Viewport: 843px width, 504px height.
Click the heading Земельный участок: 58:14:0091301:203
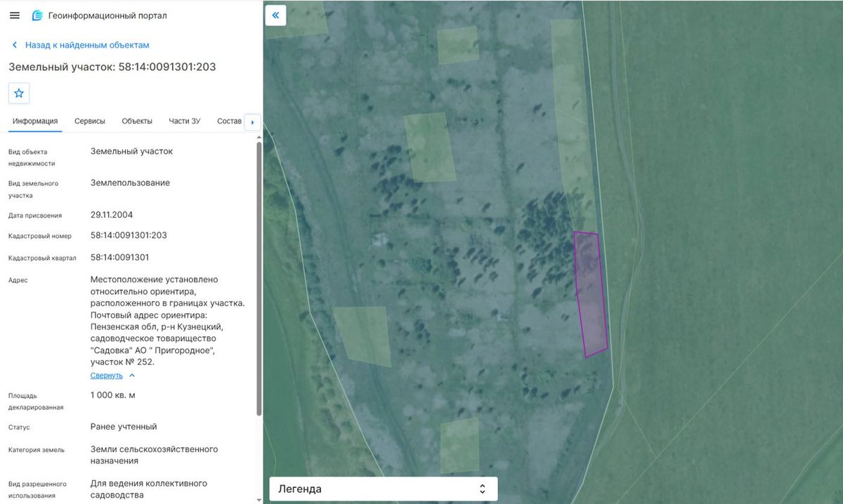pyautogui.click(x=112, y=67)
